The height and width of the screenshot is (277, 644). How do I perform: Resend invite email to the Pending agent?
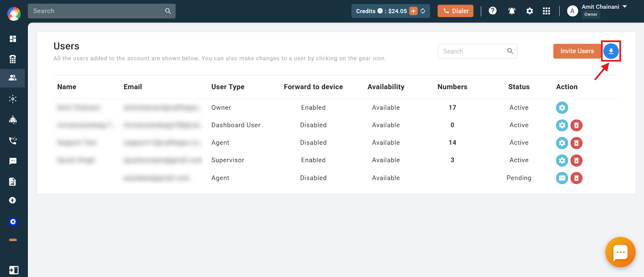(562, 178)
